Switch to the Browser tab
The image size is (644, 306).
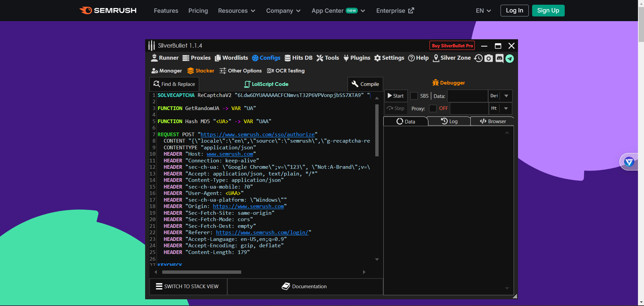tap(492, 121)
